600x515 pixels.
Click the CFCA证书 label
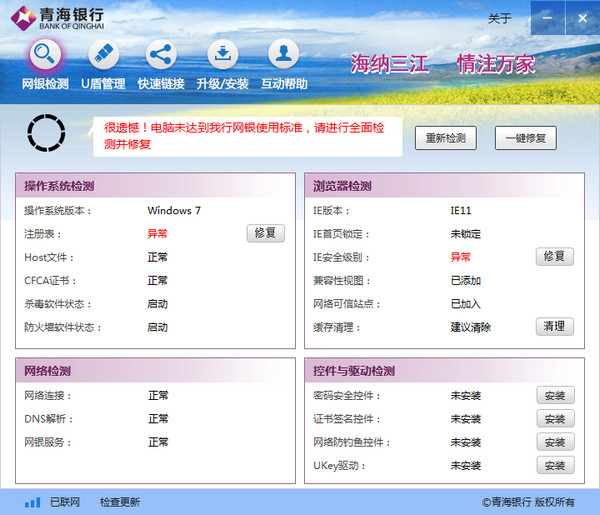[x=50, y=280]
